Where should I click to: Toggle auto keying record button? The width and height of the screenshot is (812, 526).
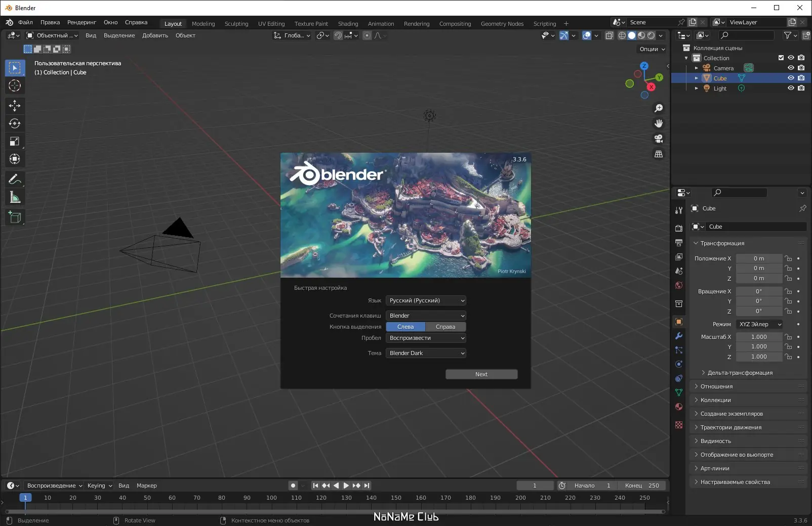click(x=293, y=486)
